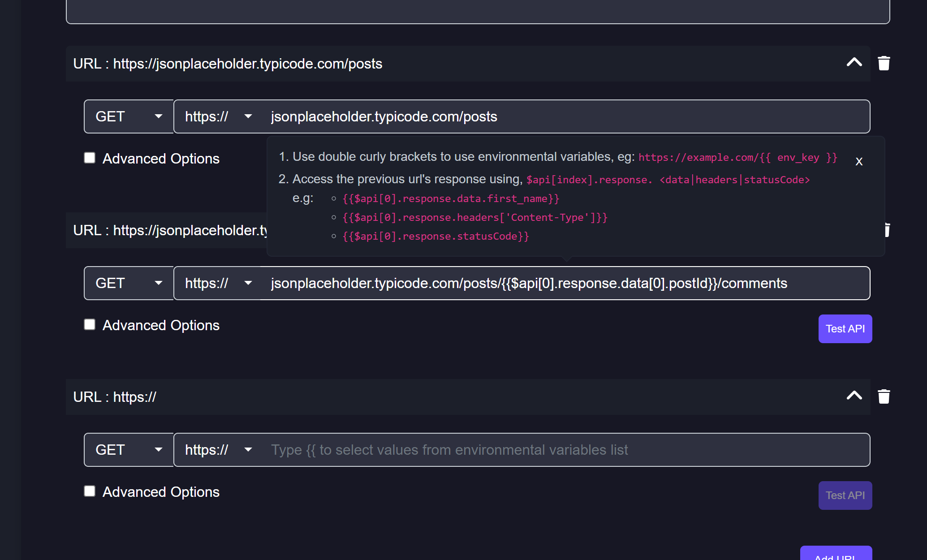Collapse the bottom https:// URL section
The width and height of the screenshot is (927, 560).
(x=854, y=396)
